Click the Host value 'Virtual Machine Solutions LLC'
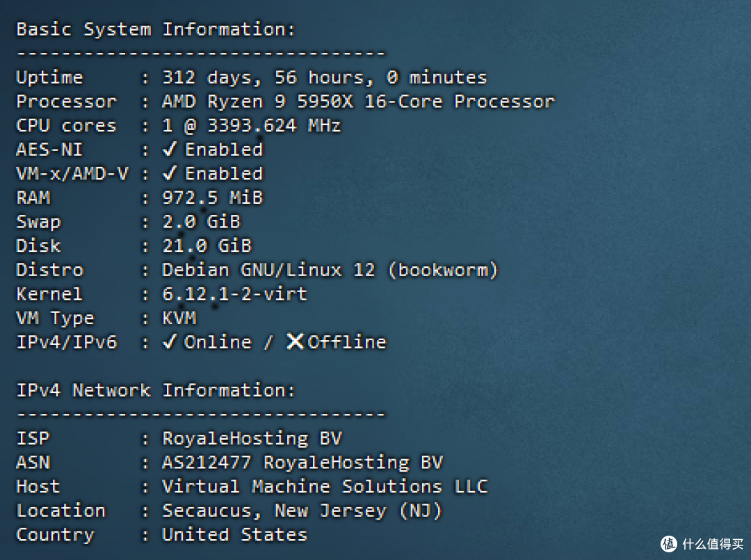Image resolution: width=751 pixels, height=560 pixels. (x=325, y=487)
